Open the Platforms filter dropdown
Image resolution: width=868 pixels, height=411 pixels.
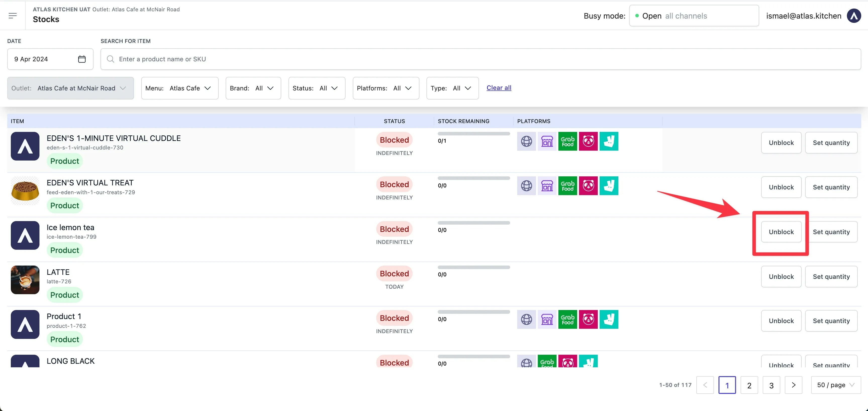[385, 88]
